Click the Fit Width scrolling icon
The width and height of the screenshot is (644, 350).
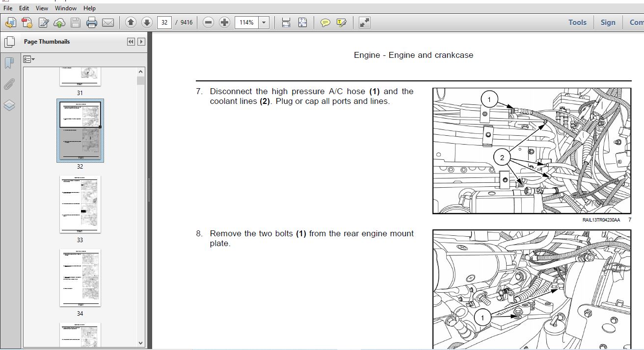286,22
